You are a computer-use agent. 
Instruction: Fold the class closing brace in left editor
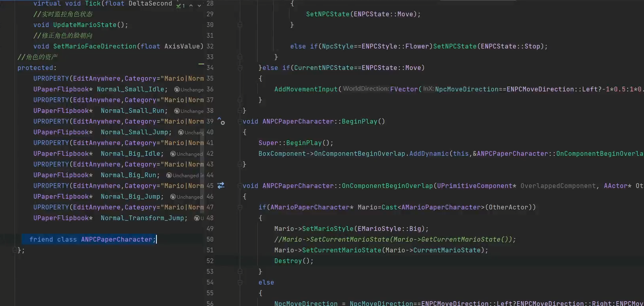click(15, 250)
